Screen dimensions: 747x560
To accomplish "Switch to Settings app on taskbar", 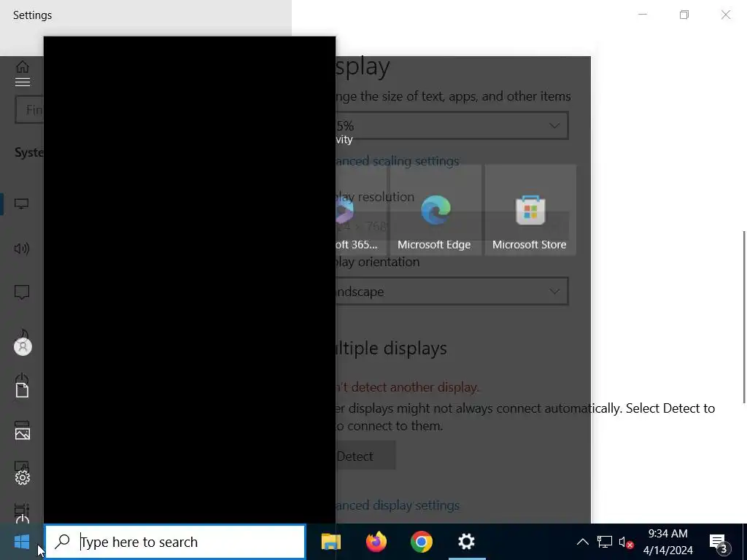I will pos(466,542).
